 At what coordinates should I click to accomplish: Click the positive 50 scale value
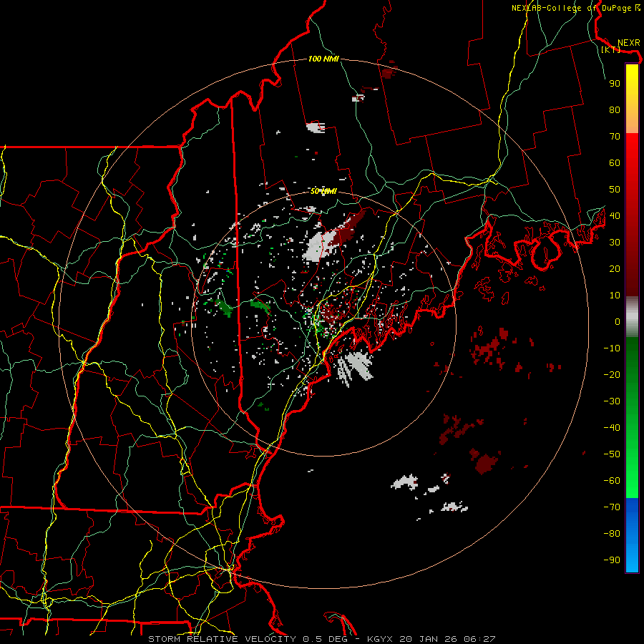(x=615, y=190)
